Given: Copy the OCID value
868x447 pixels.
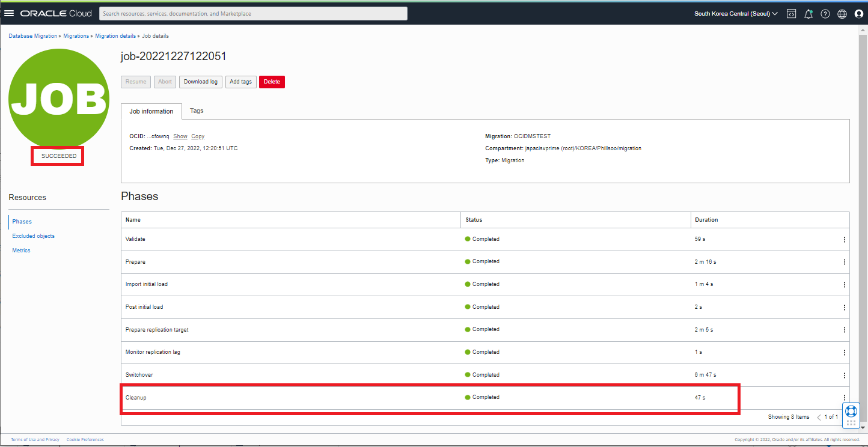Looking at the screenshot, I should (198, 136).
